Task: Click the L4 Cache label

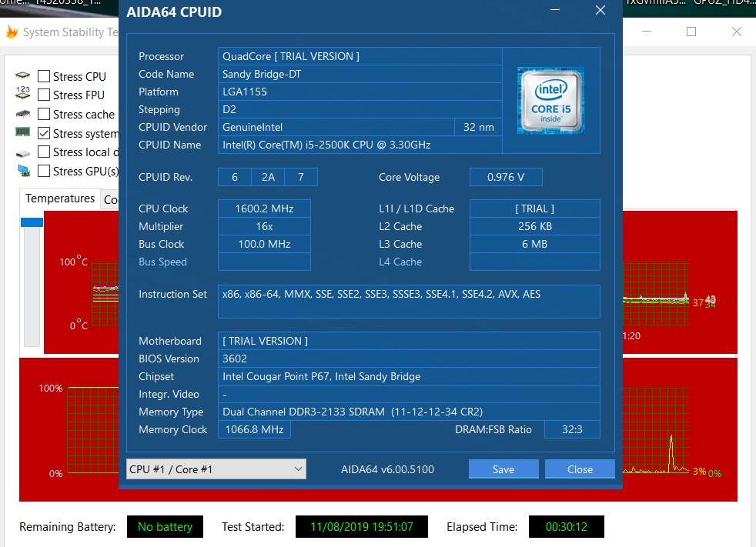Action: (x=400, y=262)
